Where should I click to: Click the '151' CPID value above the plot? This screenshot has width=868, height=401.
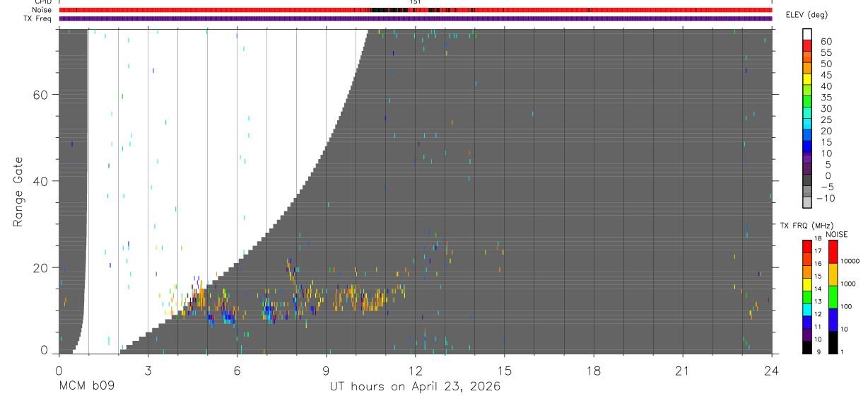point(415,3)
